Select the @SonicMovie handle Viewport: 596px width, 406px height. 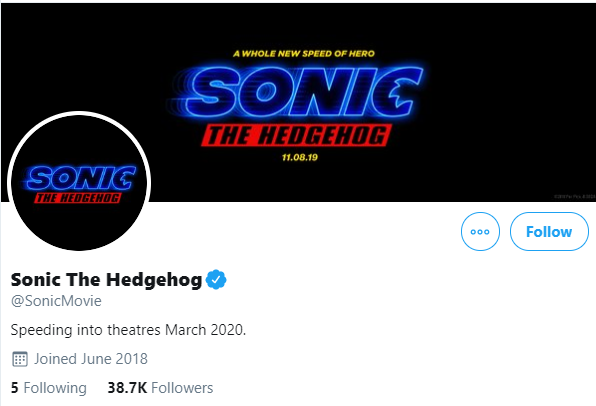click(56, 301)
